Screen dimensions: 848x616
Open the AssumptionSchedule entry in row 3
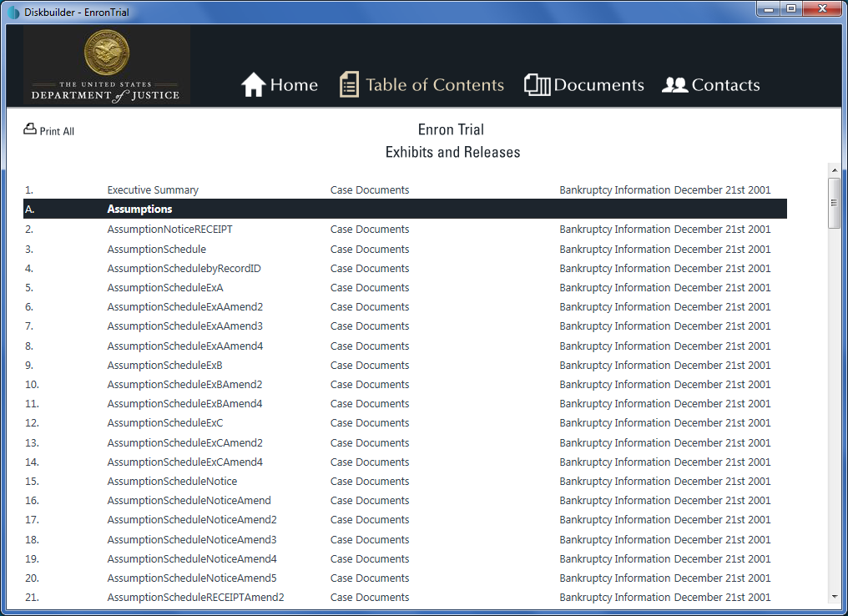[156, 250]
